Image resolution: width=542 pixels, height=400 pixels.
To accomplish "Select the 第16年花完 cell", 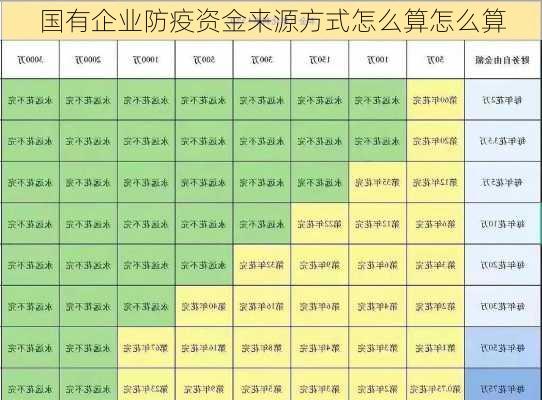I will click(x=262, y=306).
